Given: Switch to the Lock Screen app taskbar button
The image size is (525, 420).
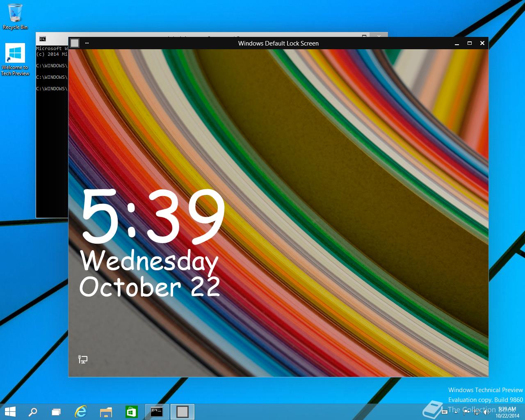Looking at the screenshot, I should 183,411.
